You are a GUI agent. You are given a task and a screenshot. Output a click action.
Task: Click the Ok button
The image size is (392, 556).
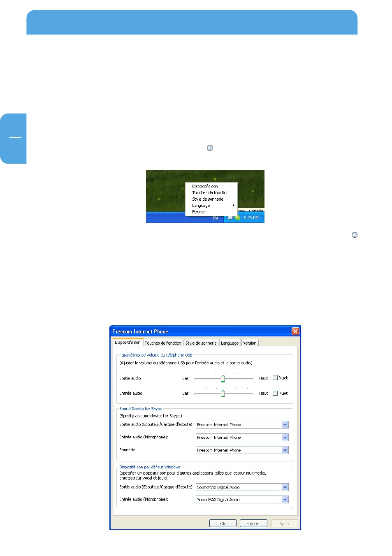(223, 524)
